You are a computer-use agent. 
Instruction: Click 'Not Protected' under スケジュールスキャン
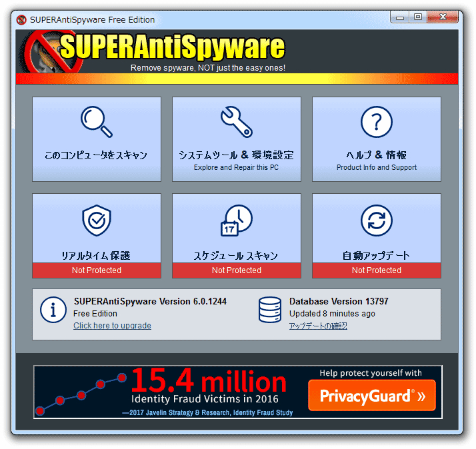point(237,270)
